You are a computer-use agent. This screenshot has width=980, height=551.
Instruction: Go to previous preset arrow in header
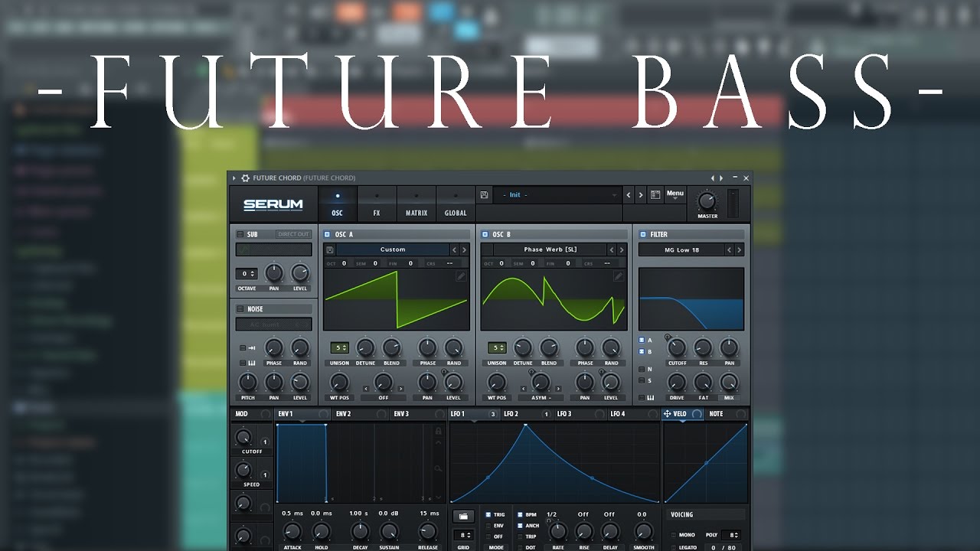629,195
